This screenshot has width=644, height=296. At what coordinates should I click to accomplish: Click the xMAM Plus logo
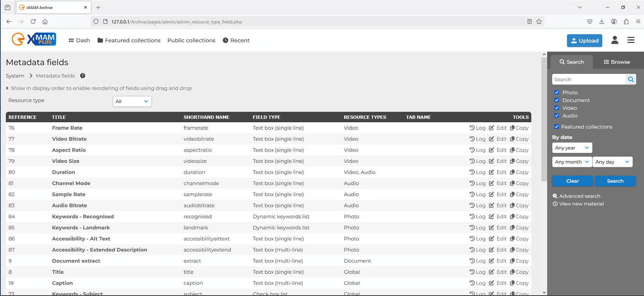coord(34,39)
